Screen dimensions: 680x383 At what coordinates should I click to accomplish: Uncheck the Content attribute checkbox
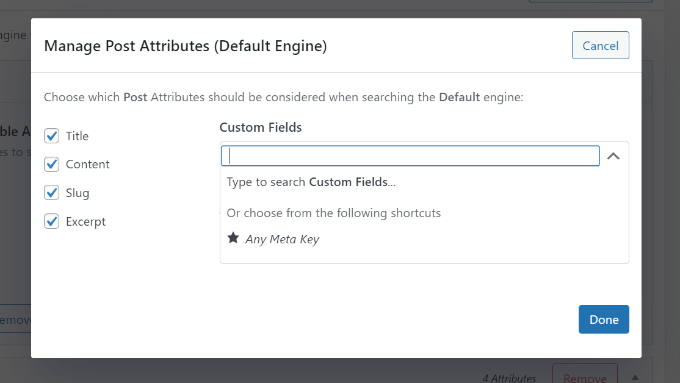(52, 164)
